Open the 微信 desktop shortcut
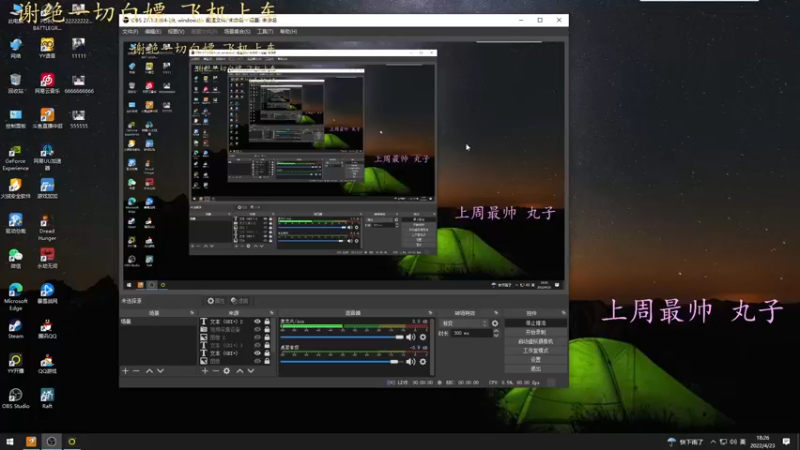 coord(15,259)
